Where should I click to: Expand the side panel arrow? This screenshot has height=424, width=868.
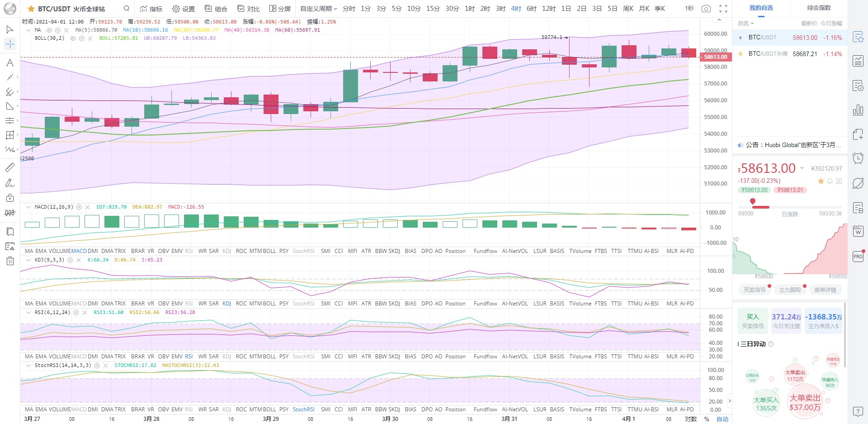(x=729, y=401)
